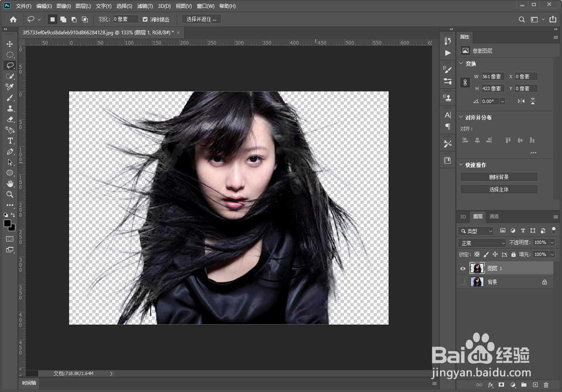
Task: Open the 选择(S) menu
Action: point(124,6)
